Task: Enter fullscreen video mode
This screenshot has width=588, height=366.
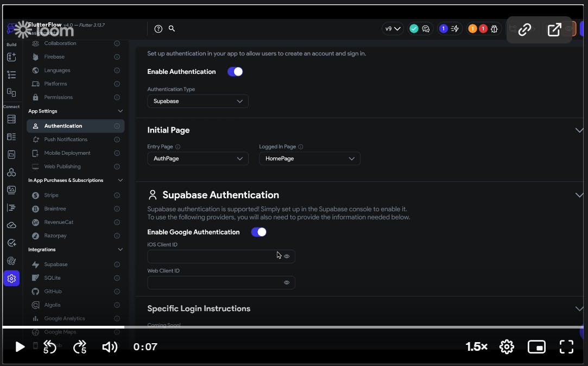Action: coord(566,347)
